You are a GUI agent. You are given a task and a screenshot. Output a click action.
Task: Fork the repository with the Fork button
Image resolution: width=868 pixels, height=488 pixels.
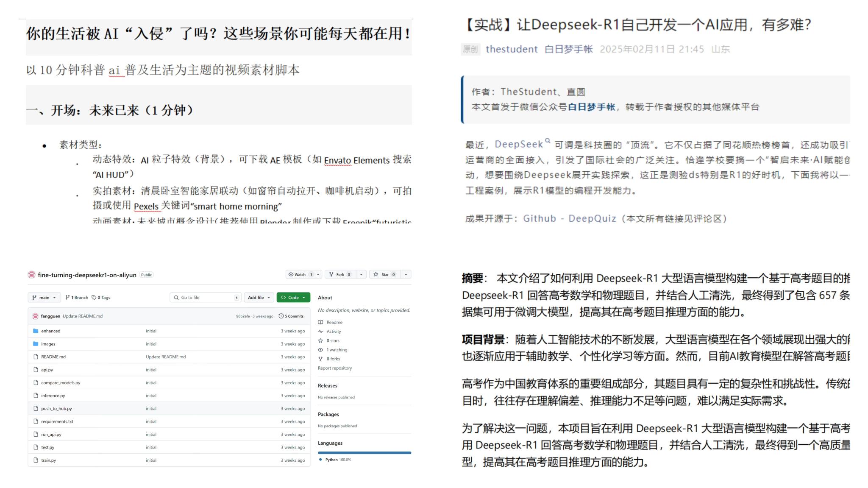pyautogui.click(x=340, y=274)
